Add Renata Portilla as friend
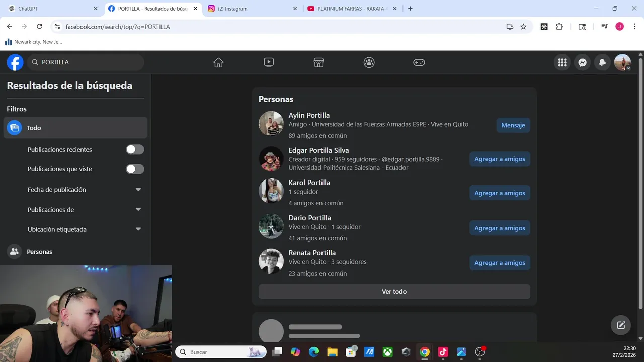 (500, 263)
